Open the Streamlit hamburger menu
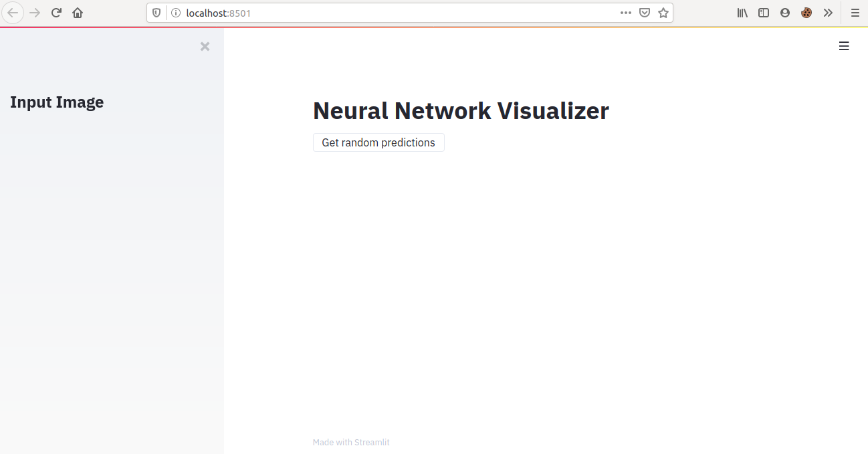Viewport: 868px width, 454px height. click(844, 46)
